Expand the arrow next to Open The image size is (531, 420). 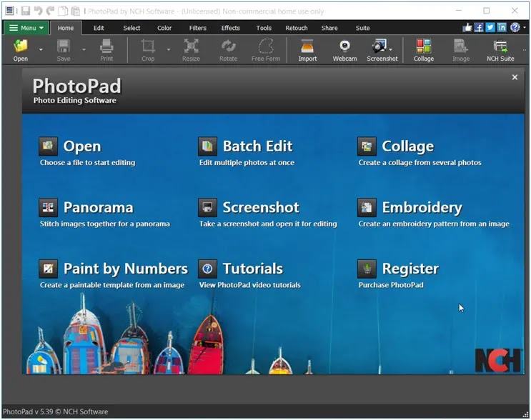coord(41,50)
